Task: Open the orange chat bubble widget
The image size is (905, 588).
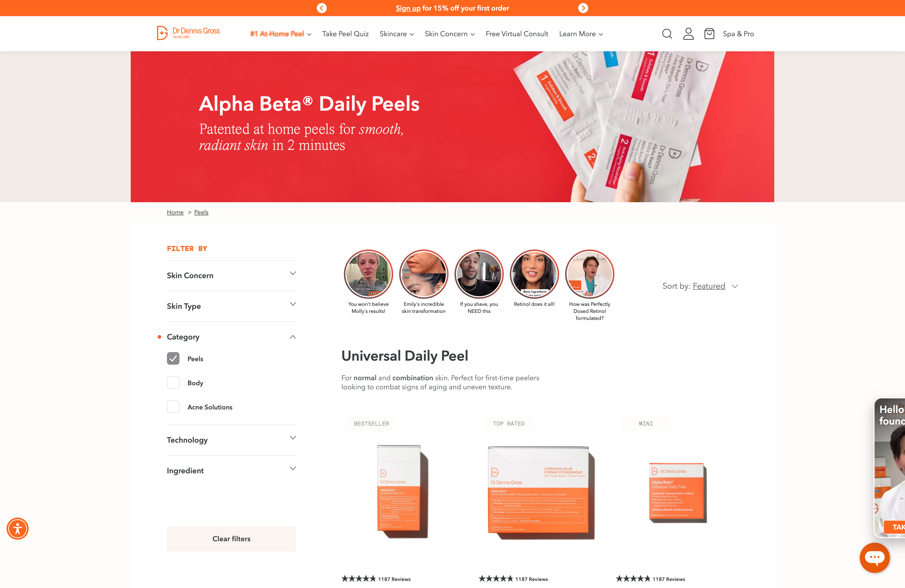Action: pos(875,558)
